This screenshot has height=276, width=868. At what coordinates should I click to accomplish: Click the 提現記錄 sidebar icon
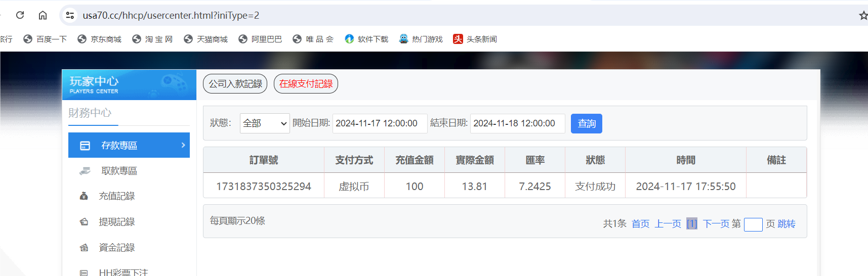point(84,222)
